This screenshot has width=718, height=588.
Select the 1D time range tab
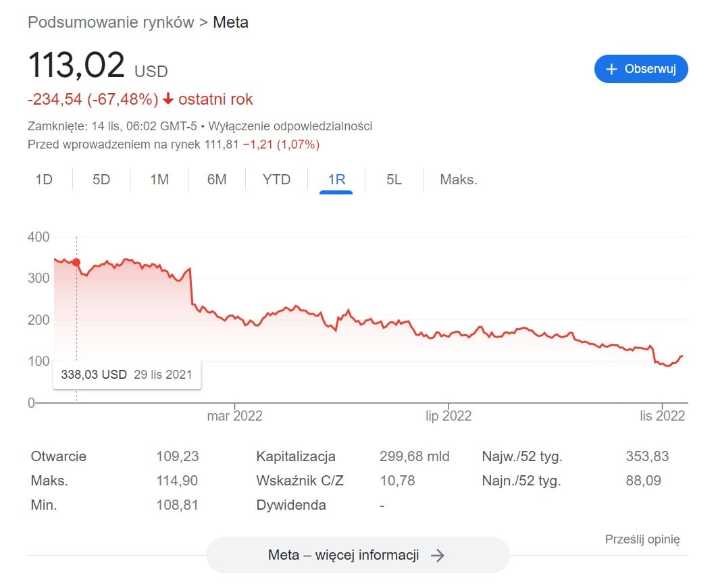(x=43, y=180)
